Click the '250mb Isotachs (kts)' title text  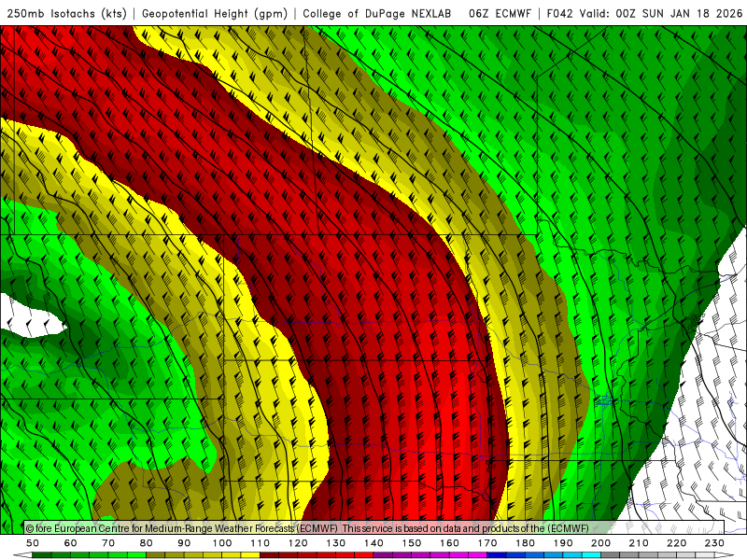[x=66, y=14]
